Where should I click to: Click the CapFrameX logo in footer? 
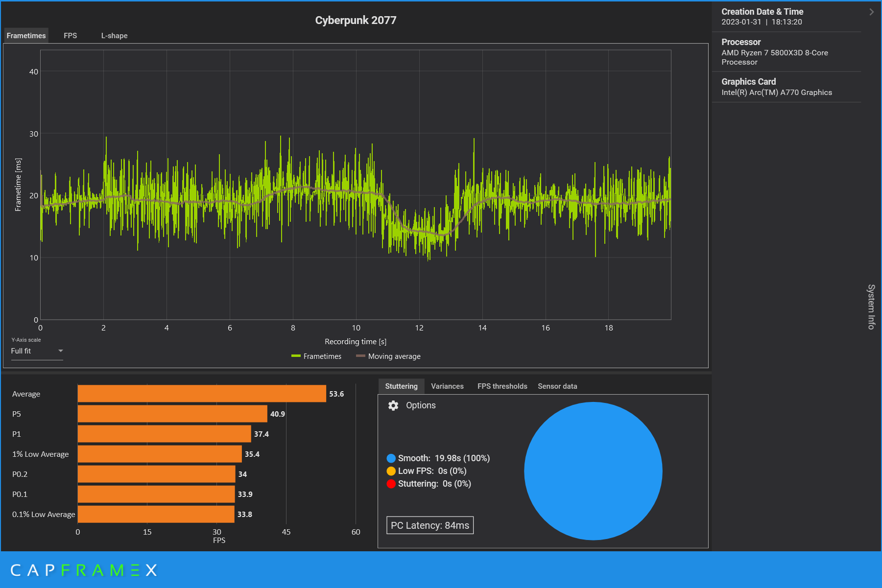tap(84, 570)
